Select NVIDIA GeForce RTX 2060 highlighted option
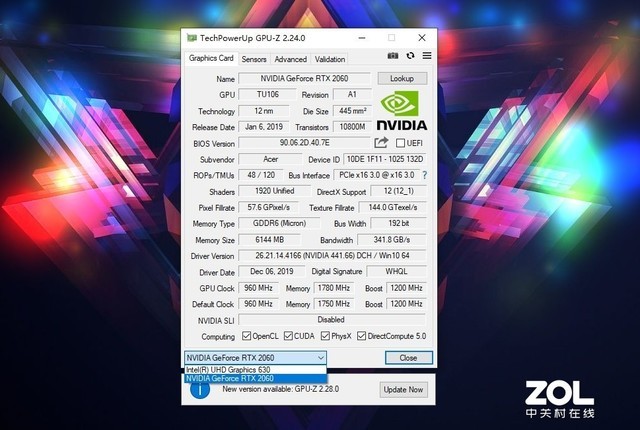 tap(256, 378)
